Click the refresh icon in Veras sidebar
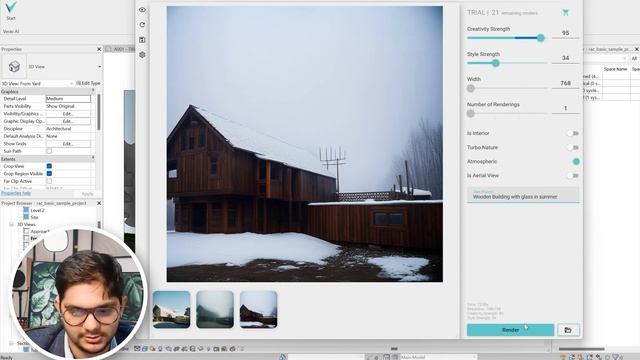The image size is (640, 360). click(142, 25)
